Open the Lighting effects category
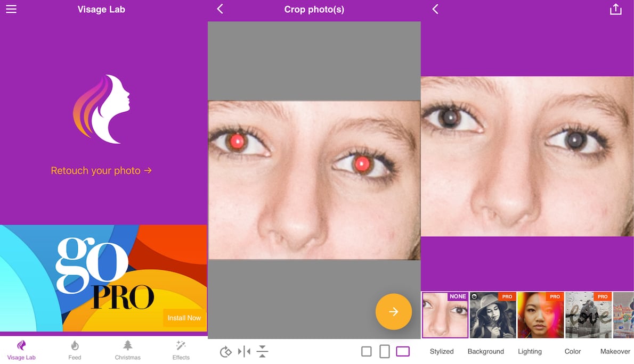The height and width of the screenshot is (364, 634). pos(530,351)
